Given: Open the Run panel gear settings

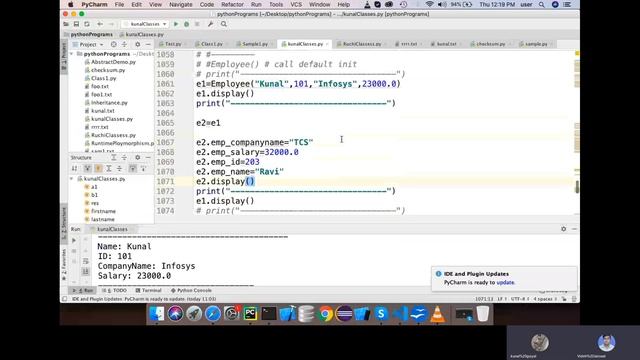Looking at the screenshot, I should coord(564,229).
